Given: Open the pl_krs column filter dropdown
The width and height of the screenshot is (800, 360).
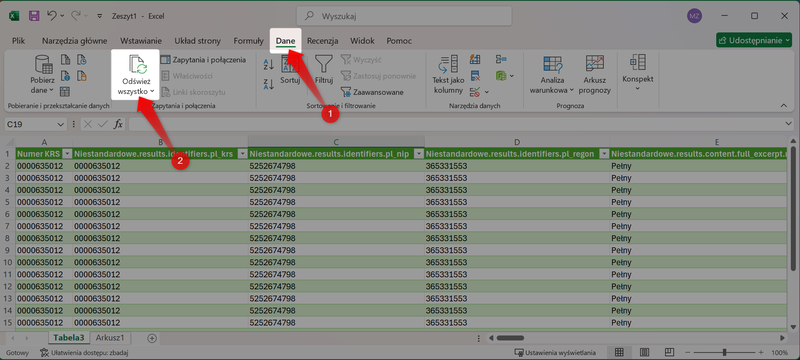Looking at the screenshot, I should (242, 153).
